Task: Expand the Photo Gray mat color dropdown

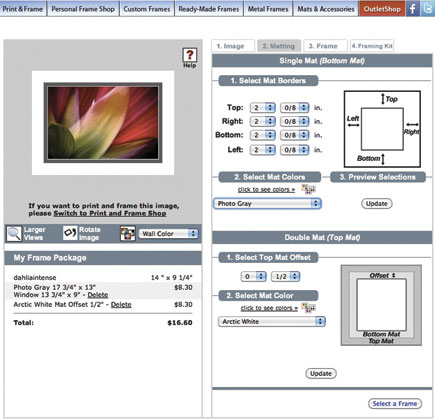Action: (x=267, y=203)
